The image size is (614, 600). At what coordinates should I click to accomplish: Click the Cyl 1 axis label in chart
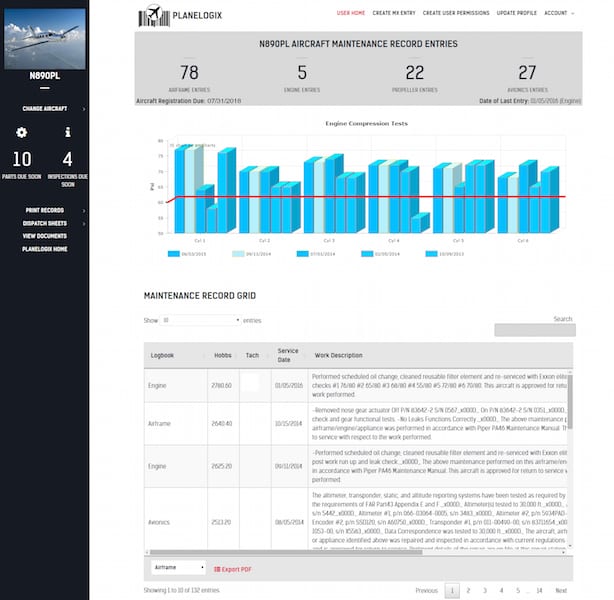tap(200, 240)
